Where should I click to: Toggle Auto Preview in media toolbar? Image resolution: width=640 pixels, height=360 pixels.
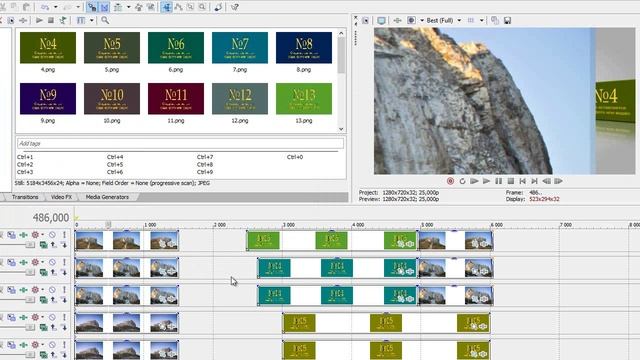point(63,20)
